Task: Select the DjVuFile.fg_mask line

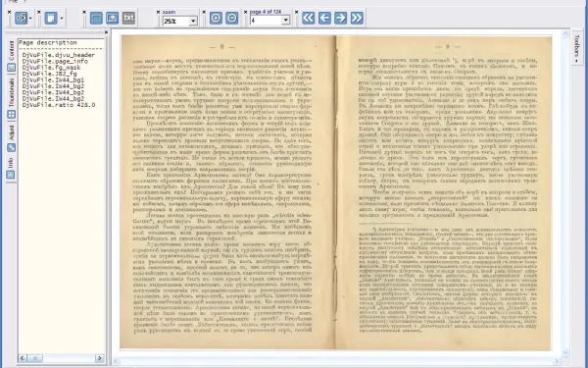Action: [51, 67]
